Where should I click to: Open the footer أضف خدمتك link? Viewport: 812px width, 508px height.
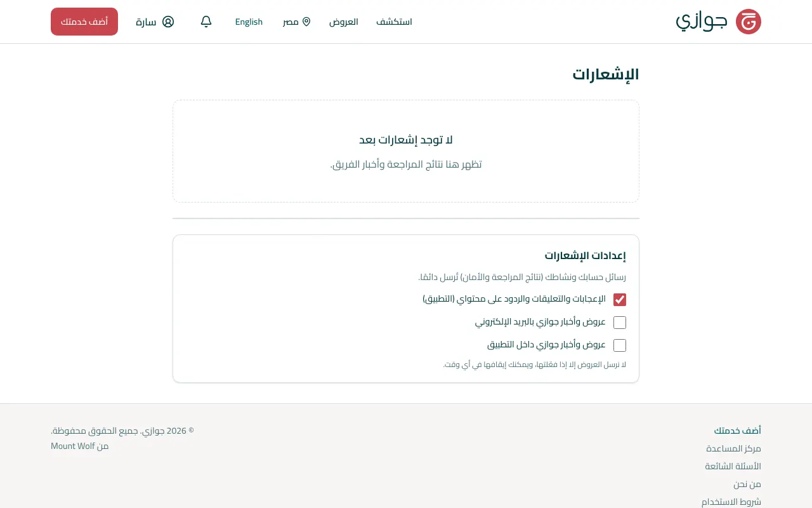click(x=737, y=431)
